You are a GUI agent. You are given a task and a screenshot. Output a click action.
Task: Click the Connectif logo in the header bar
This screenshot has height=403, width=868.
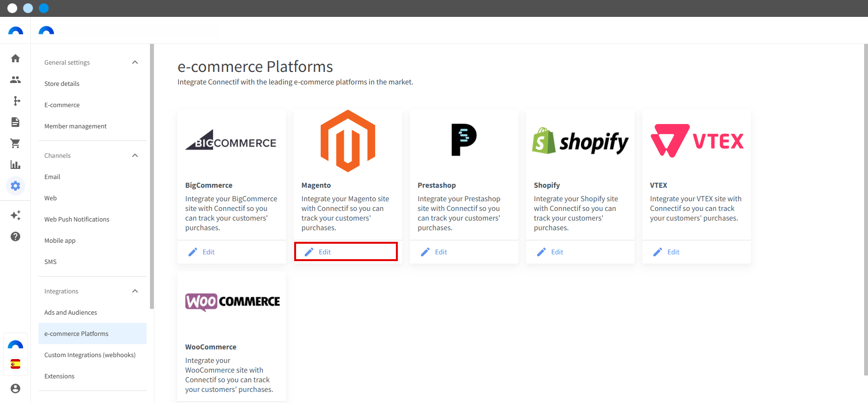click(x=46, y=31)
